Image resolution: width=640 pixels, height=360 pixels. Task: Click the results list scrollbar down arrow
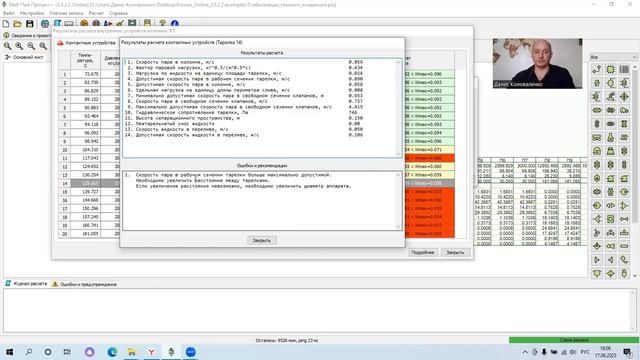pos(398,154)
